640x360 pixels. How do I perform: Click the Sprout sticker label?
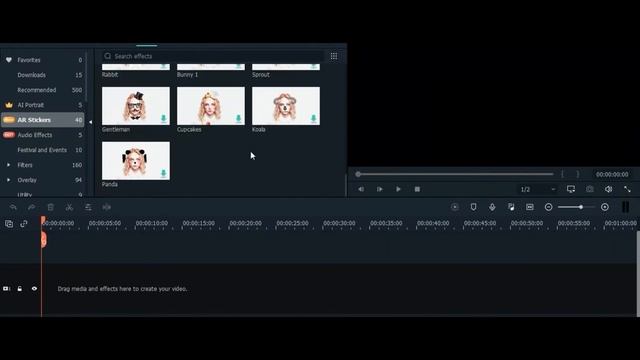coord(261,75)
